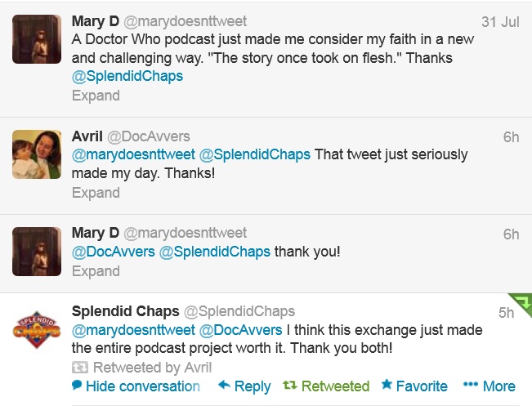Open Avril's profile picture
Viewport: 532px width, 406px height.
37,154
